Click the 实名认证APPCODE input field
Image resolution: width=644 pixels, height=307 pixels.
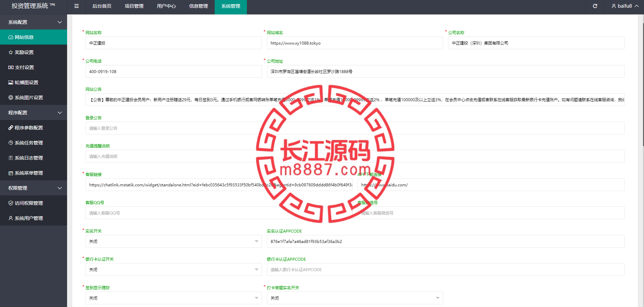pyautogui.click(x=446, y=241)
